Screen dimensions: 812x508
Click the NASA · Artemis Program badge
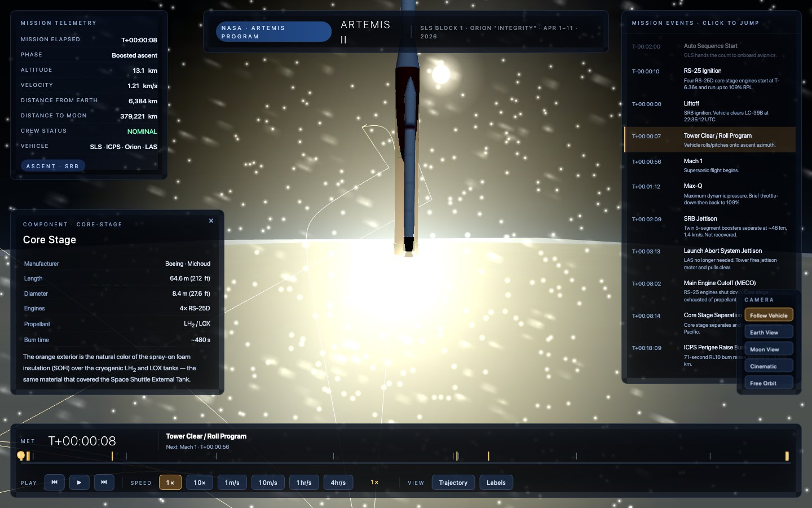[273, 32]
